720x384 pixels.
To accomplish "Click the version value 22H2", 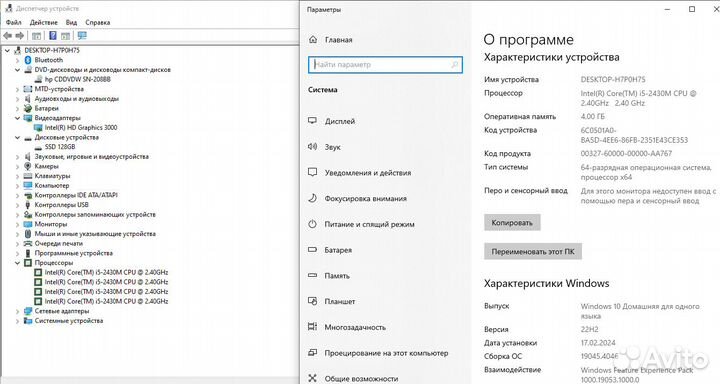I will coord(589,329).
